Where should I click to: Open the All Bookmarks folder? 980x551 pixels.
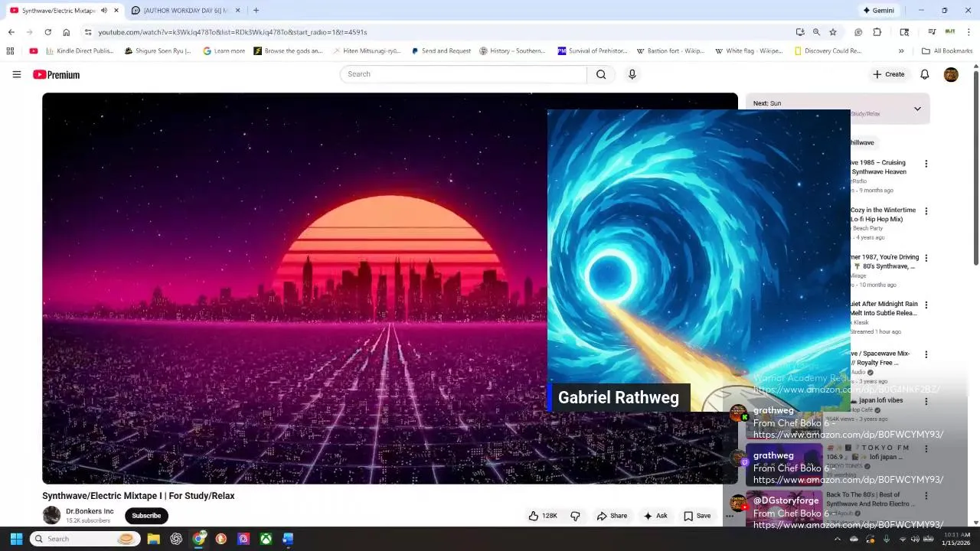947,51
